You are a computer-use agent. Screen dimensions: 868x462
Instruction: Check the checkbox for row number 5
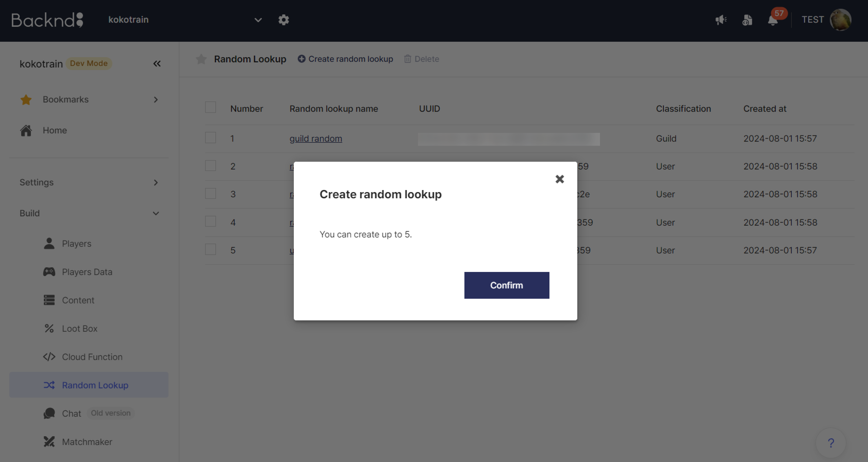point(210,249)
